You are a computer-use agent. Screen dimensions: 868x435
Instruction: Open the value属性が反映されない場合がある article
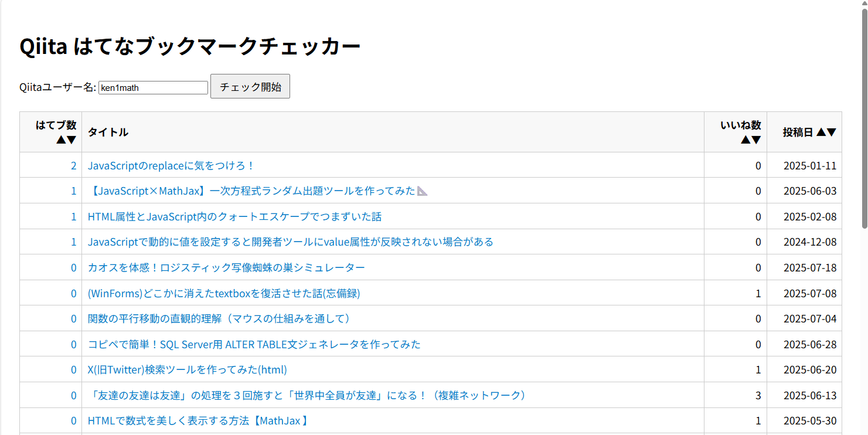point(291,242)
